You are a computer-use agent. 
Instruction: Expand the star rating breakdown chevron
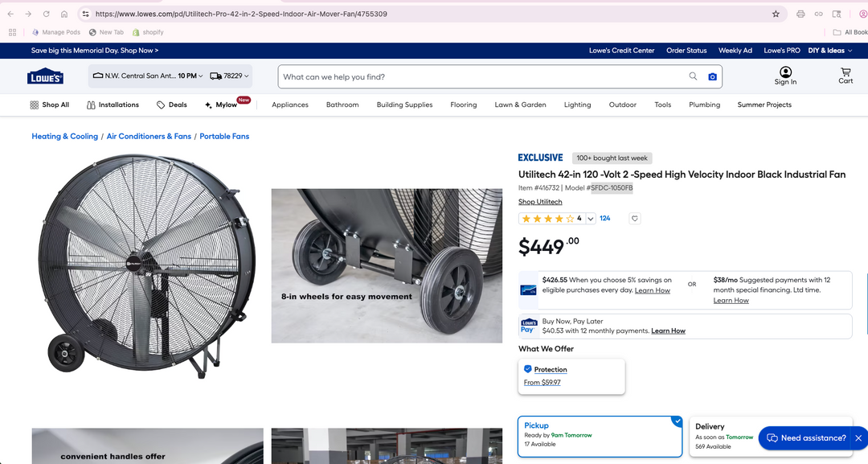pos(591,219)
